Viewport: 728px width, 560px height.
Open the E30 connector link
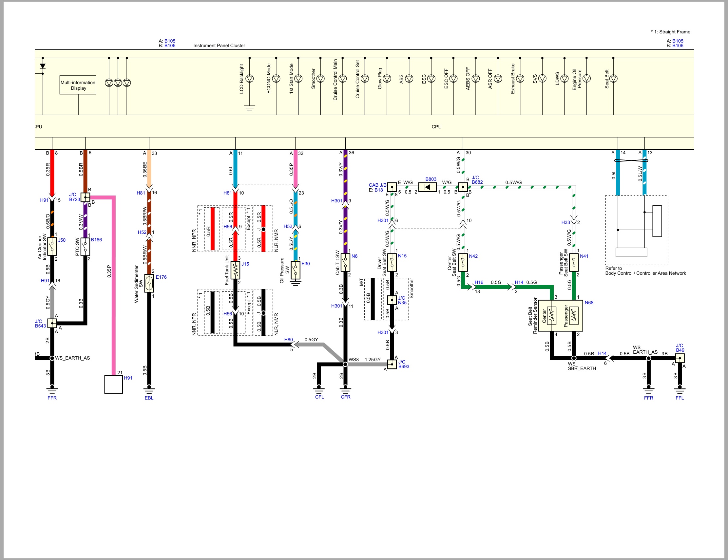306,264
